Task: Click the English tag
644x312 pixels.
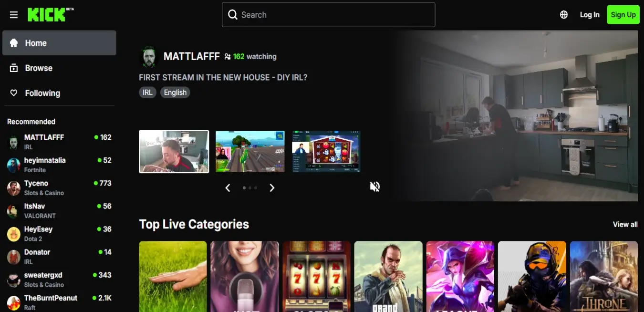Action: click(x=175, y=93)
